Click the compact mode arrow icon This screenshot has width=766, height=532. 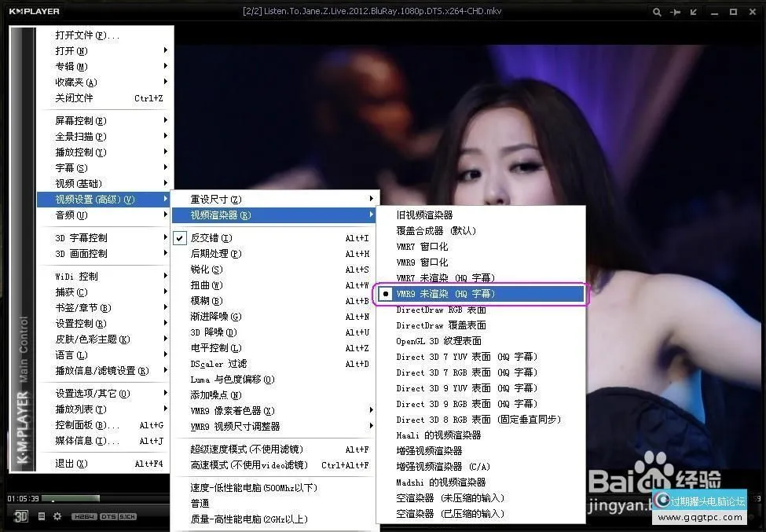[695, 12]
